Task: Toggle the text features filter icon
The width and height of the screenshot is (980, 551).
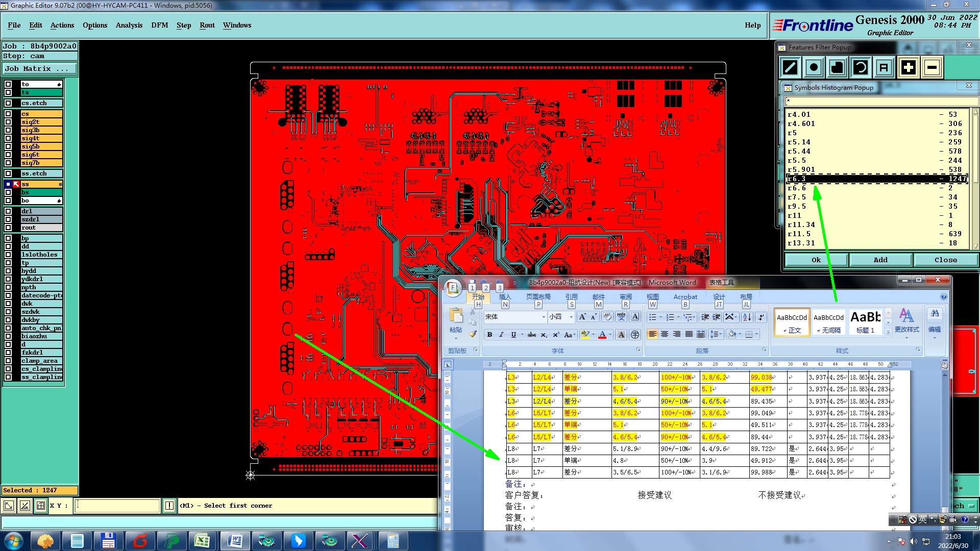Action: (x=884, y=67)
